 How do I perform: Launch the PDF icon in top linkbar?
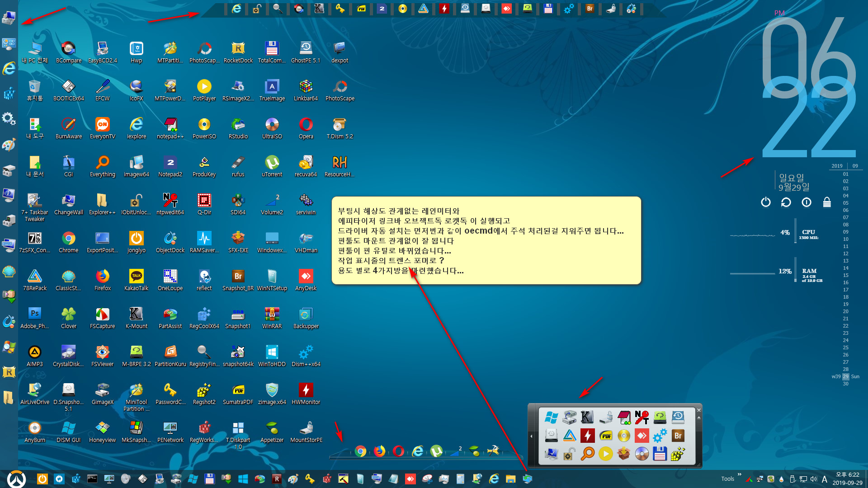click(361, 9)
